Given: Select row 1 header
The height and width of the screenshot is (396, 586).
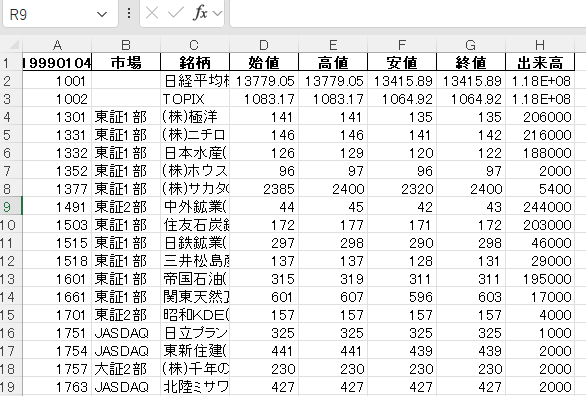Looking at the screenshot, I should [x=11, y=62].
